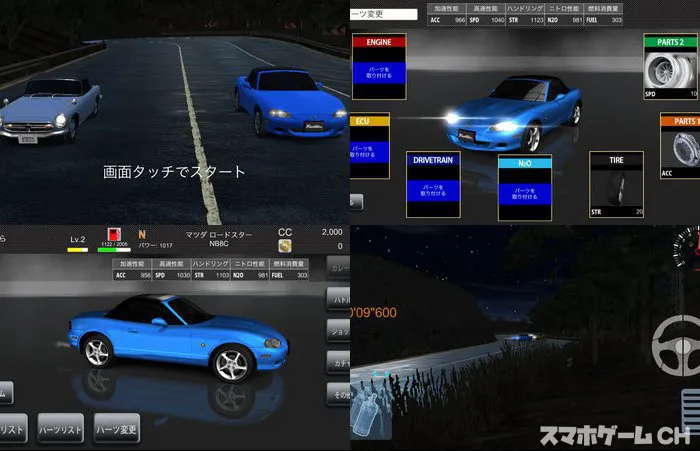
Task: Open the DRIVETRAIN part slot
Action: click(433, 184)
